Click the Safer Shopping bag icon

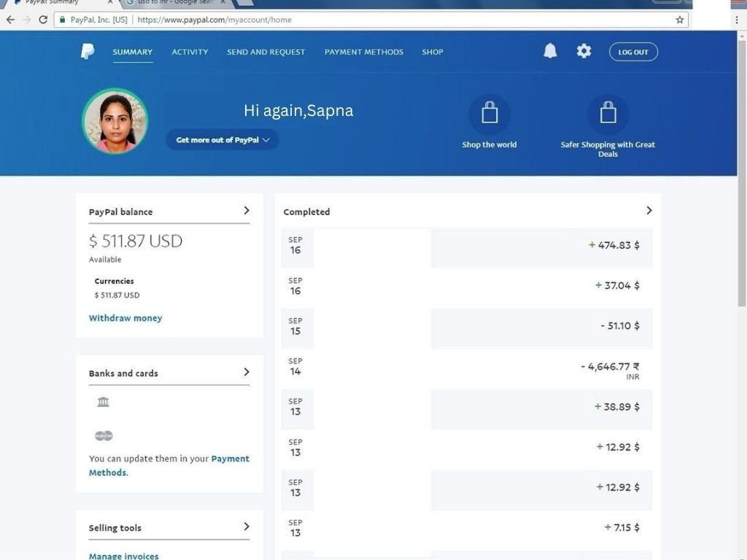click(x=608, y=113)
